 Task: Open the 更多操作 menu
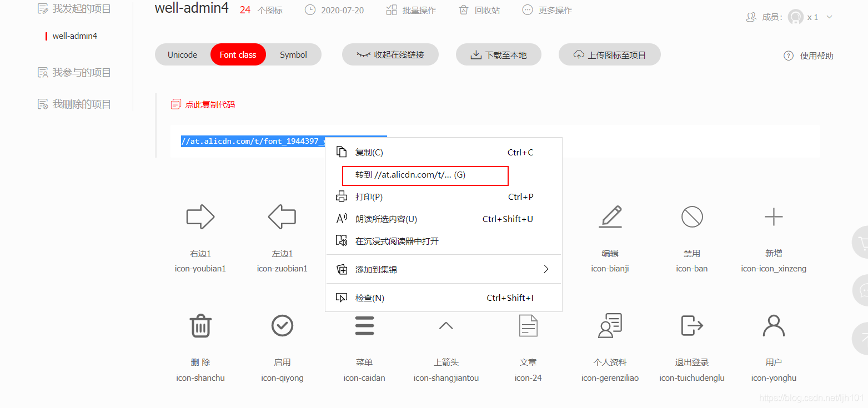(547, 9)
